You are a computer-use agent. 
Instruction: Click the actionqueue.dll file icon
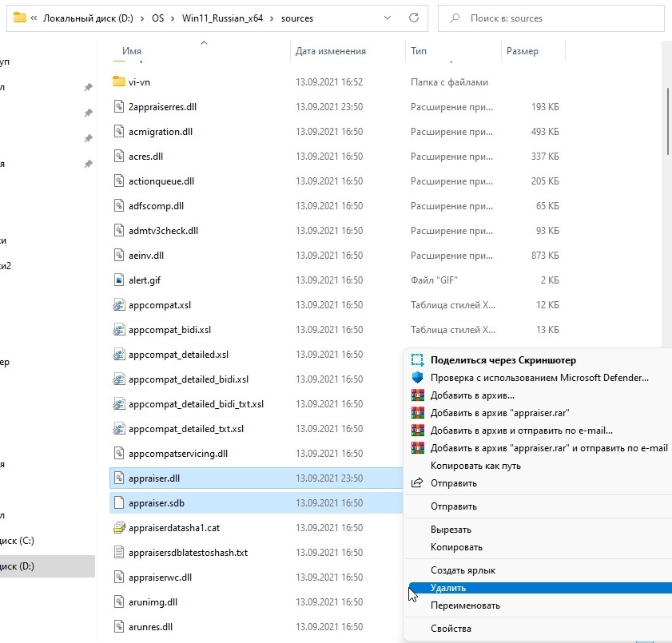click(119, 181)
